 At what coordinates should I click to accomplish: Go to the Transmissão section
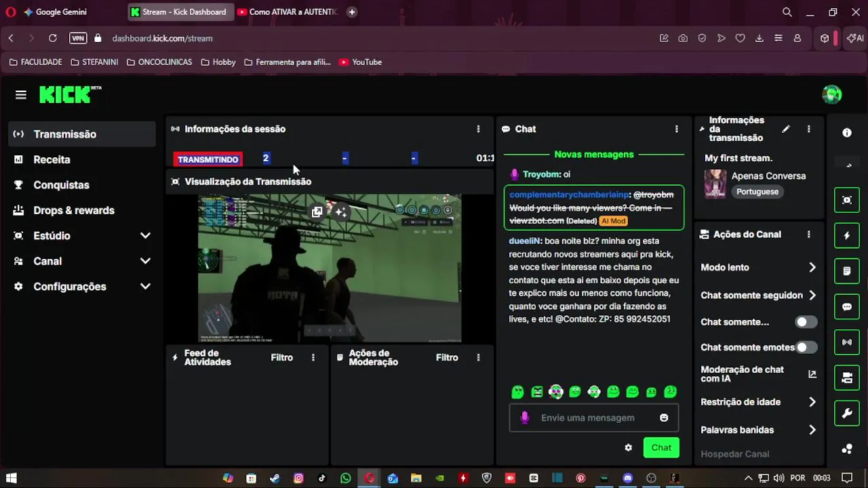tap(82, 134)
